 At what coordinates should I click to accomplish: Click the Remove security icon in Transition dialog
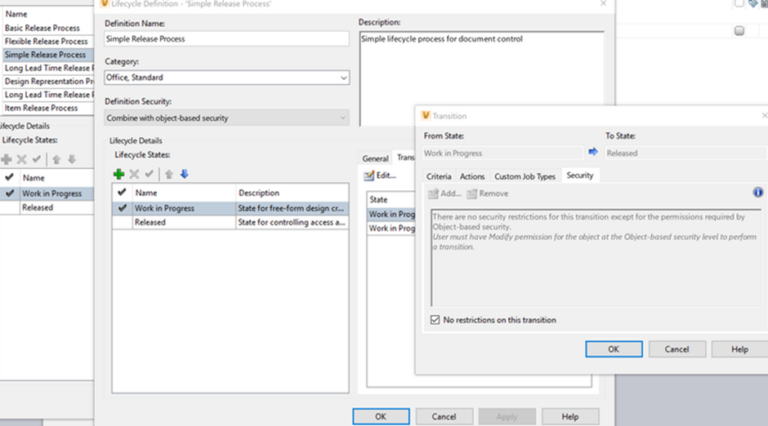(x=472, y=194)
